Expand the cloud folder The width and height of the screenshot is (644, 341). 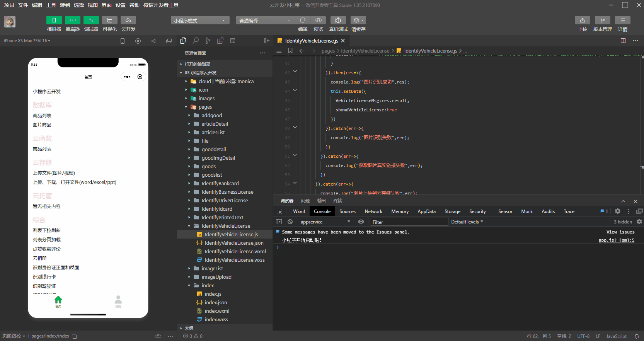click(225, 81)
